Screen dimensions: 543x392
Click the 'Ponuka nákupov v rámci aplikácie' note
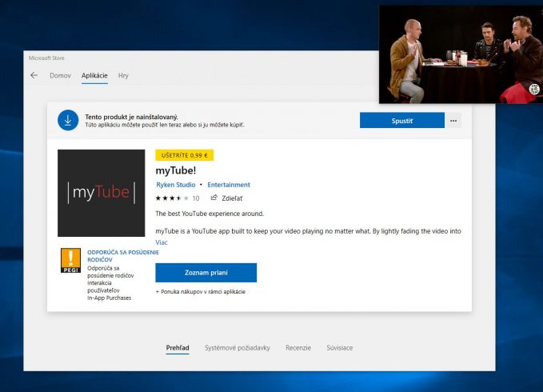point(201,291)
